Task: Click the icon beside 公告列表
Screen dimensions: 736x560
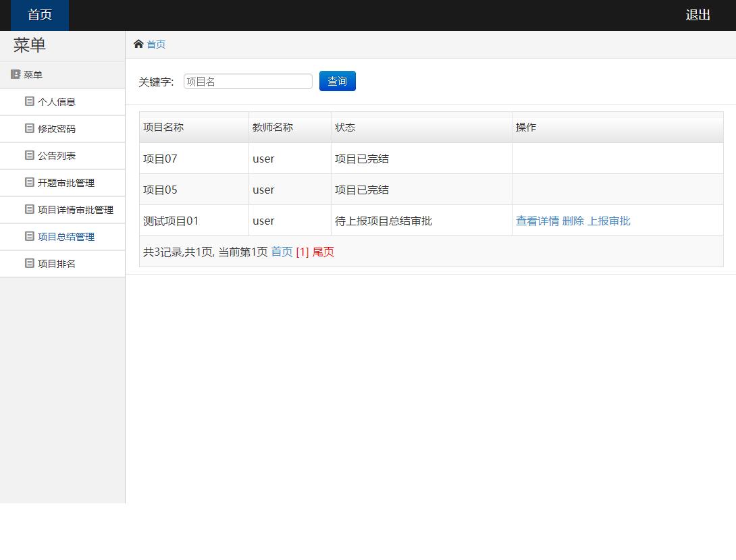Action: [x=29, y=155]
